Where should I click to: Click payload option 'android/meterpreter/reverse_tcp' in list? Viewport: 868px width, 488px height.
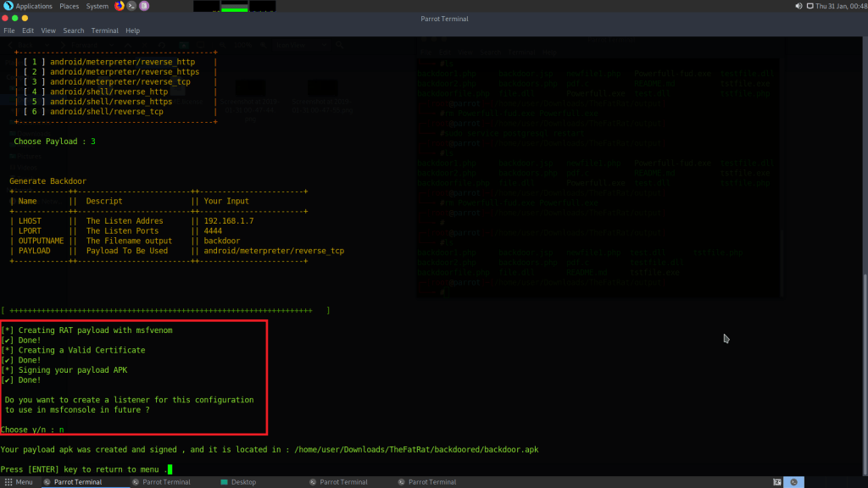(120, 82)
